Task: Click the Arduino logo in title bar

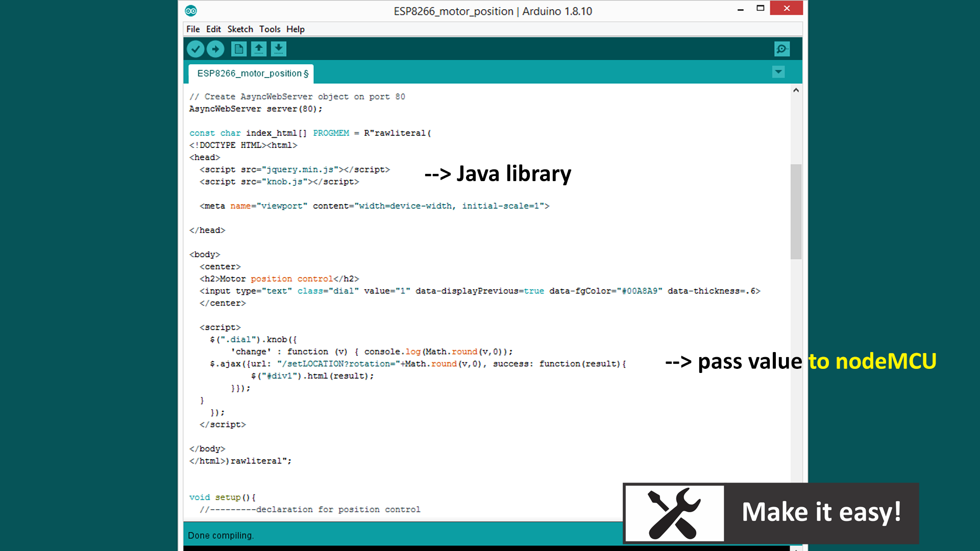Action: coord(191,11)
